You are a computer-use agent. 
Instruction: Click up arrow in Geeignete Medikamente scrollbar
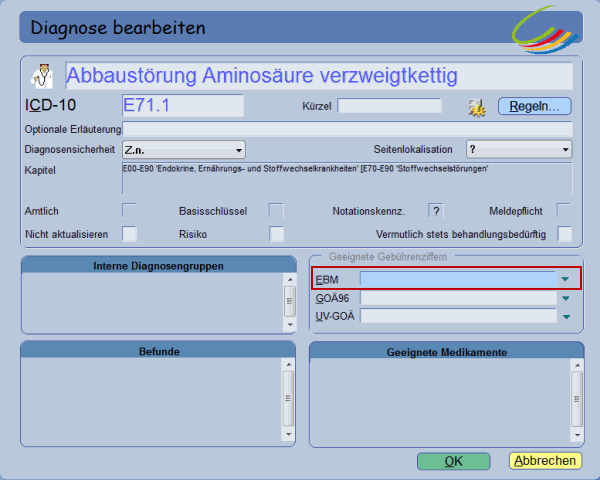tap(577, 365)
